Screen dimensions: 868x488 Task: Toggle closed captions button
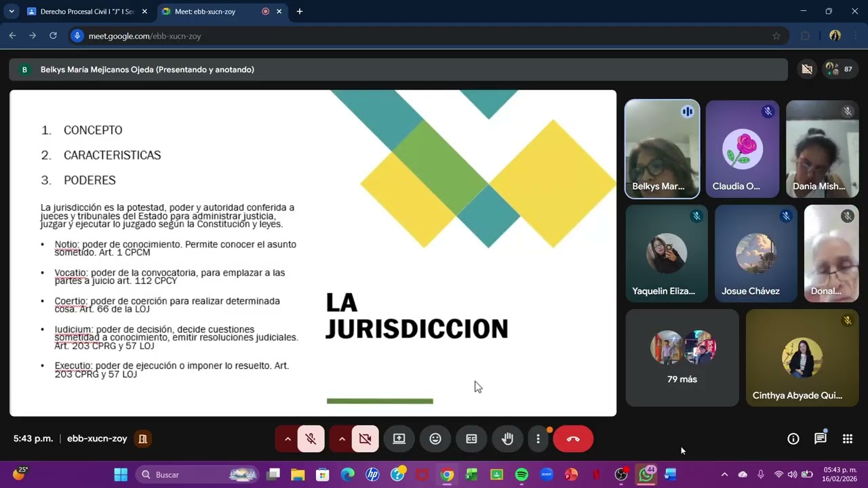tap(471, 439)
